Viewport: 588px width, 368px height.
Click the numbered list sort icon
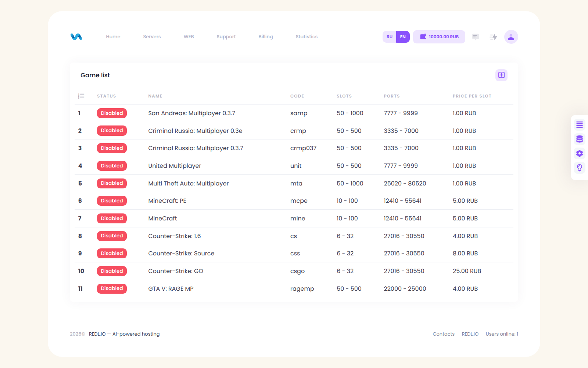[x=81, y=96]
